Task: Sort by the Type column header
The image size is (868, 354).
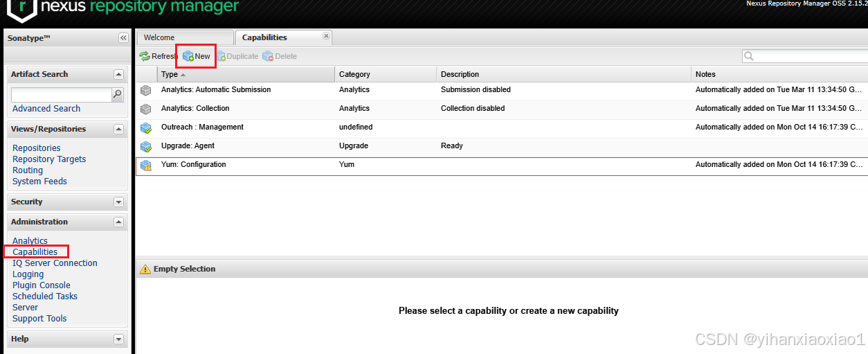Action: click(x=246, y=74)
